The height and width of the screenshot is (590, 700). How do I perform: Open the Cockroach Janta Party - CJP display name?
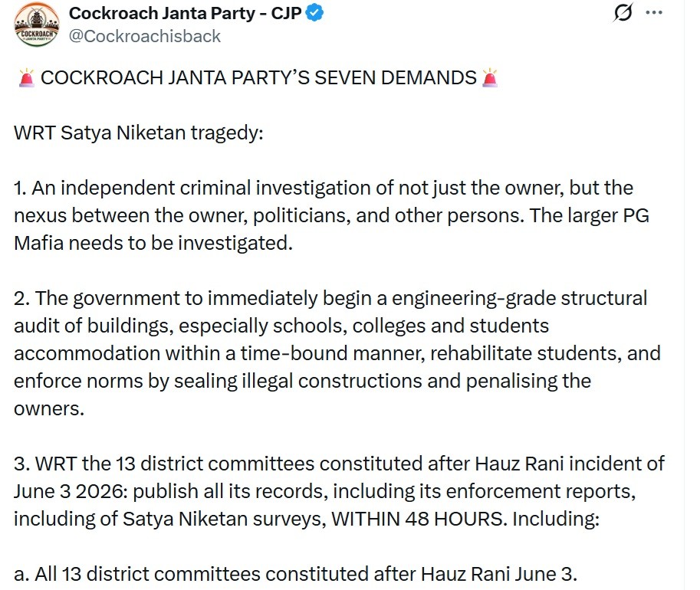tap(186, 13)
